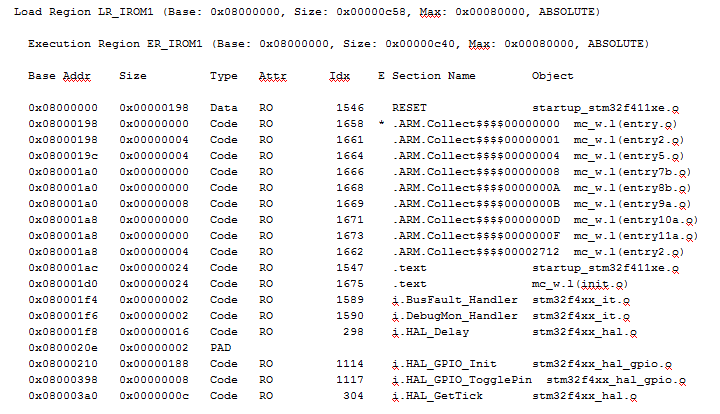Click index 304
720x414 pixels.
coord(353,396)
